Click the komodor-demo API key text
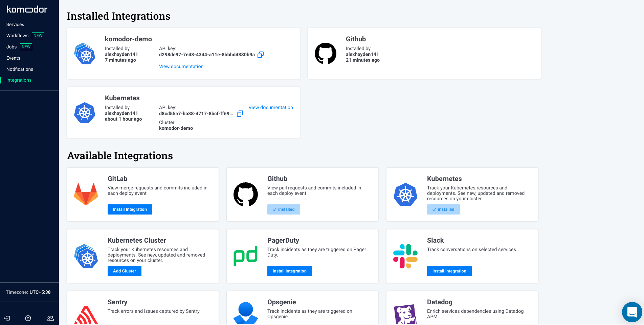The width and height of the screenshot is (644, 325). click(207, 55)
